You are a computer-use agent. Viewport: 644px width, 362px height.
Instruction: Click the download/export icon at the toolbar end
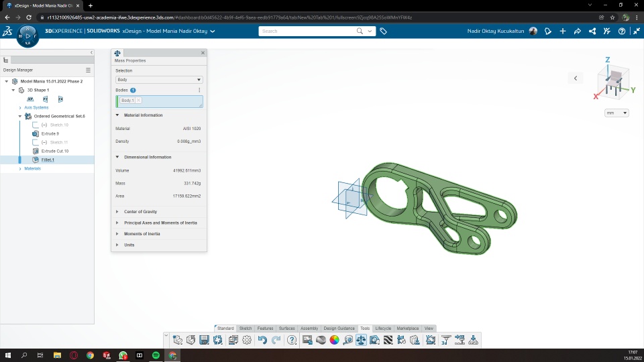tap(473, 340)
